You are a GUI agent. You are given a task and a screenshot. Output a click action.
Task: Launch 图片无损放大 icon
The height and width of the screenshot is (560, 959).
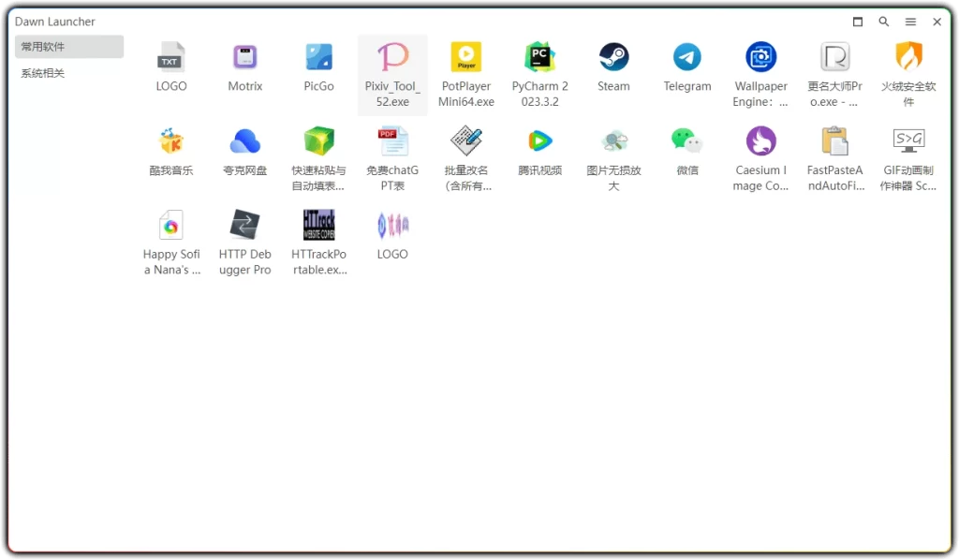(613, 141)
